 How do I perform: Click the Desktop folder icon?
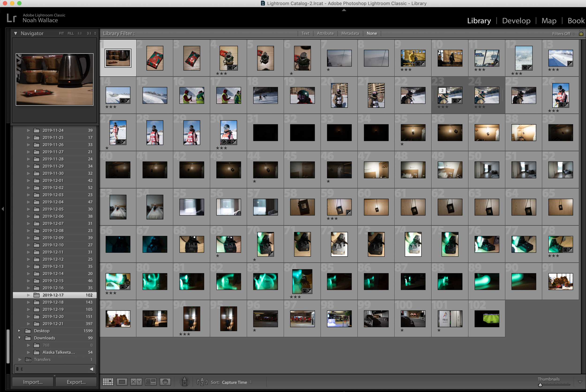click(x=28, y=331)
